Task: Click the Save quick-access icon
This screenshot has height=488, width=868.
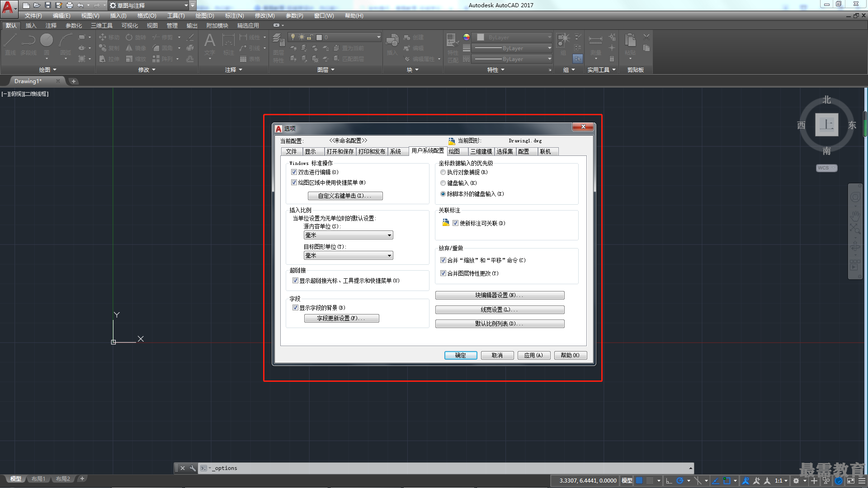Action: point(48,5)
